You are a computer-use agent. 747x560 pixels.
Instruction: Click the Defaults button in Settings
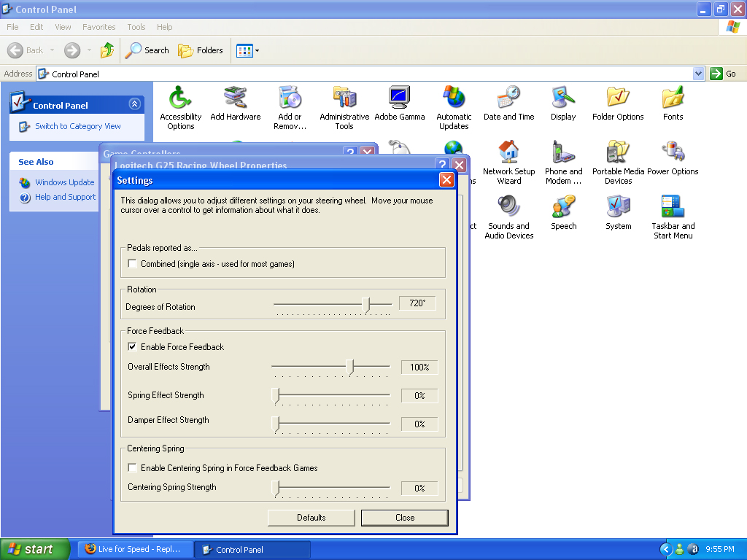click(x=311, y=518)
